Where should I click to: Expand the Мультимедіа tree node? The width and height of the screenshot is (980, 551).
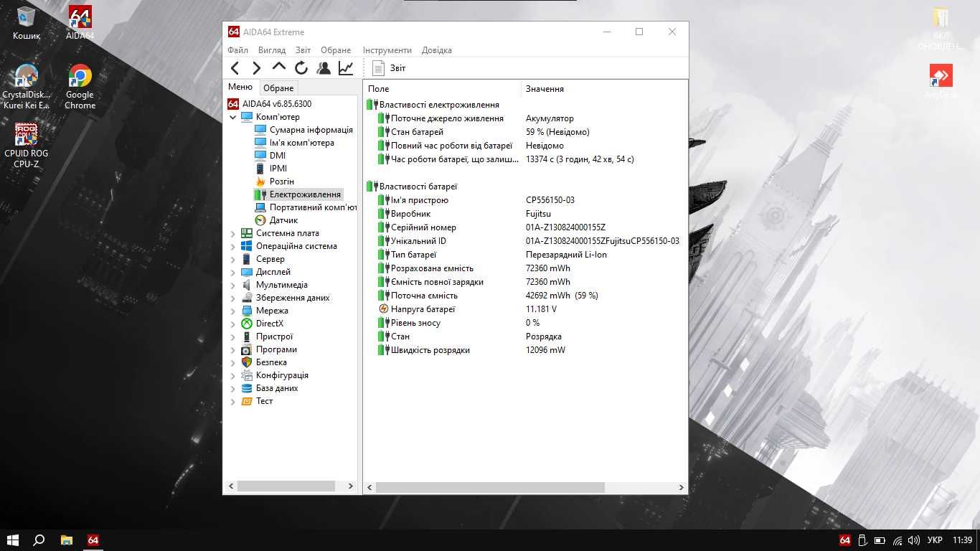click(232, 285)
